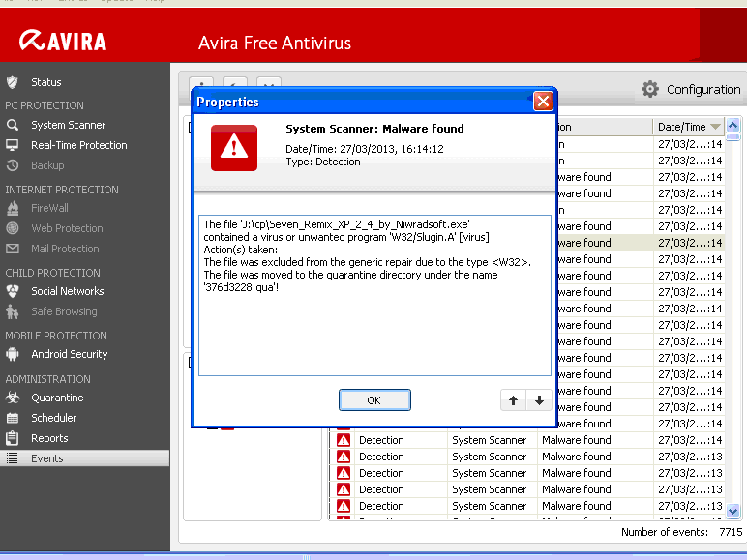The width and height of the screenshot is (747, 560).
Task: Click the Configuration gear icon
Action: 650,89
